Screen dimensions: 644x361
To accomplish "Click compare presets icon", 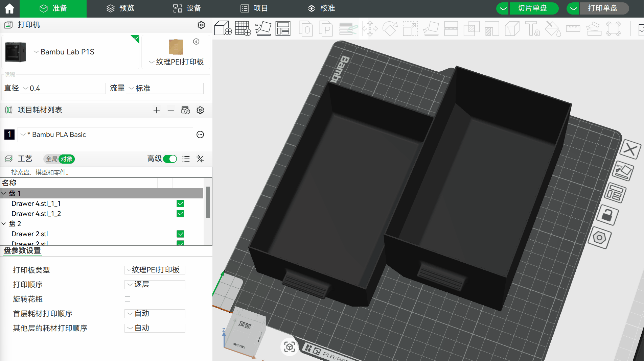I will 200,159.
